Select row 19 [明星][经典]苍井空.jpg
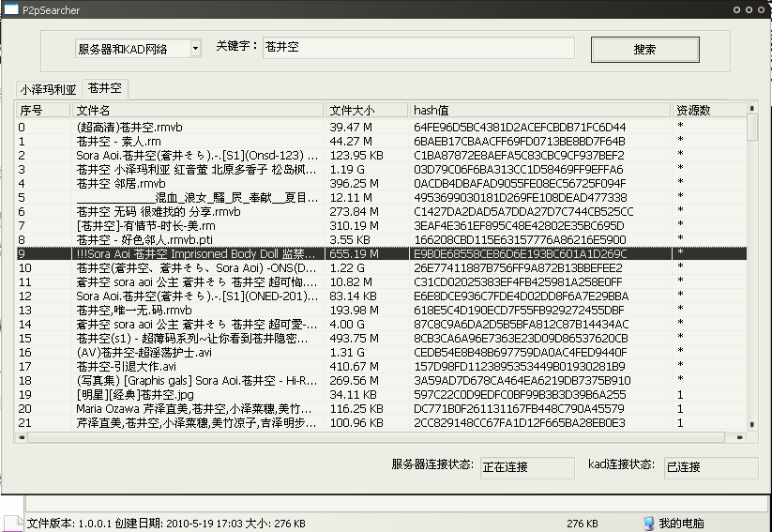772x532 pixels. [381, 395]
